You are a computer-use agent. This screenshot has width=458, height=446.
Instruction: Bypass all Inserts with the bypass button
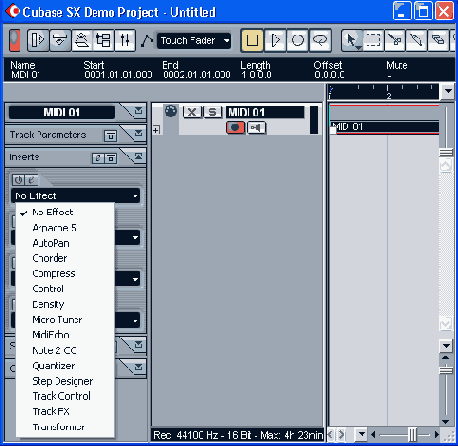click(111, 158)
